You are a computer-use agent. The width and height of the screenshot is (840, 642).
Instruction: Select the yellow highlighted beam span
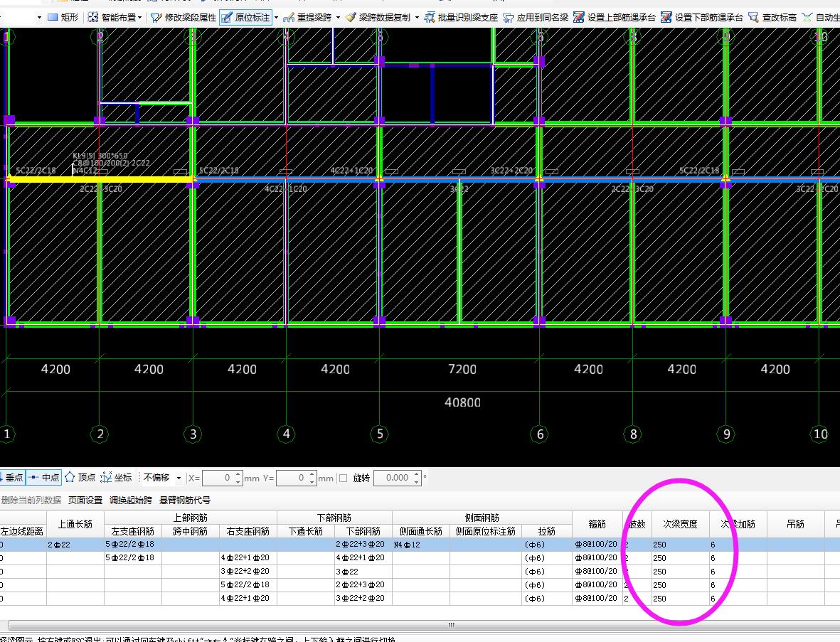[x=100, y=180]
